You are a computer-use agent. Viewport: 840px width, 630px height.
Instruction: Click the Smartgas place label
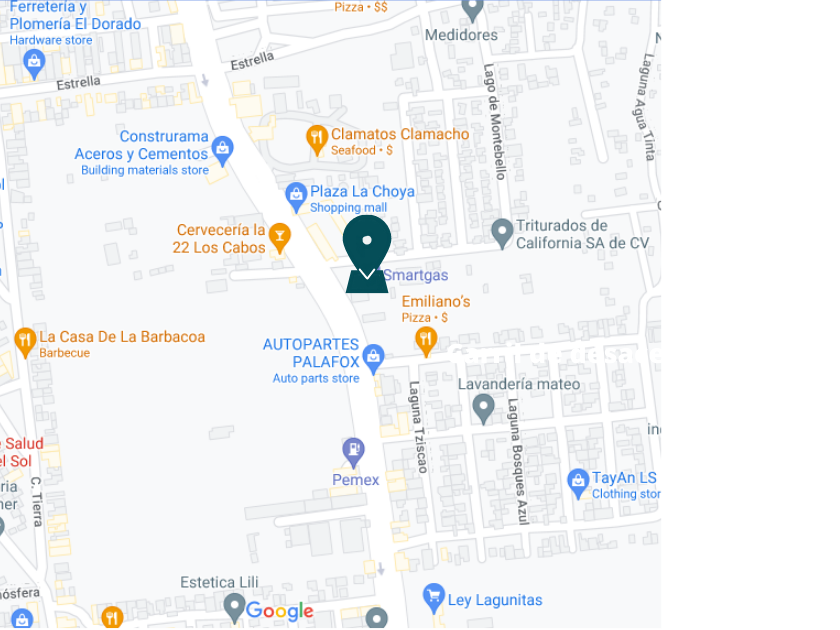pos(416,275)
